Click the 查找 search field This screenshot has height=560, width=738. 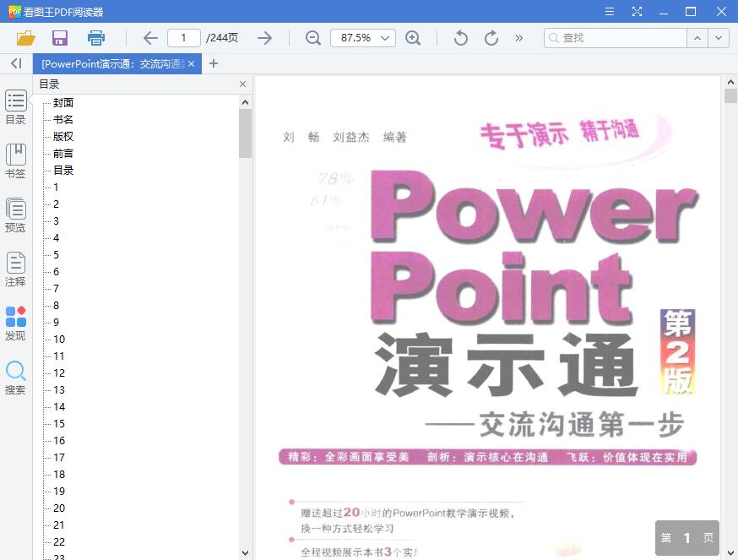pos(616,38)
